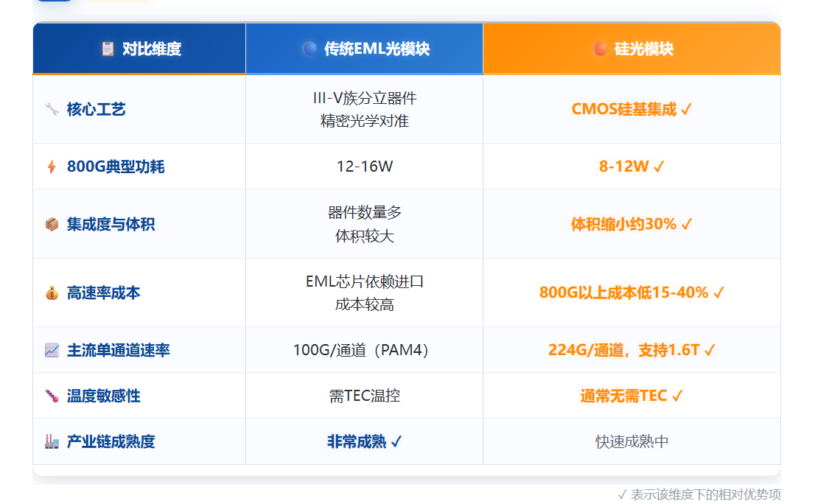818x504 pixels.
Task: Select the 硅光模块 column header text
Action: 644,49
